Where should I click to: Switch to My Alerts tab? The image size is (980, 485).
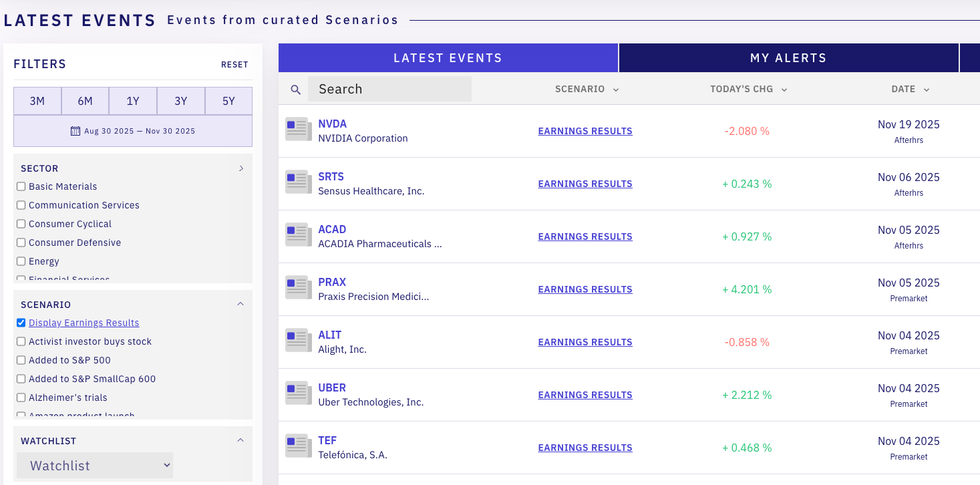[788, 58]
